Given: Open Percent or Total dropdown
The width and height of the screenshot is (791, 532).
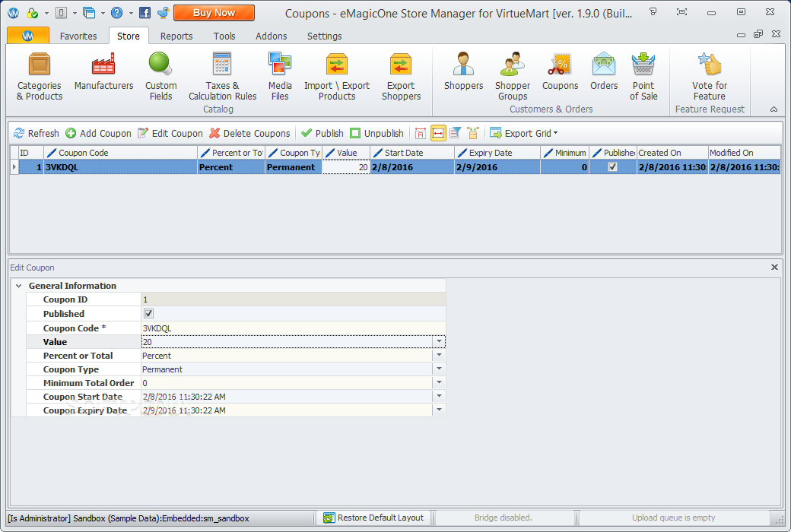Looking at the screenshot, I should point(439,356).
